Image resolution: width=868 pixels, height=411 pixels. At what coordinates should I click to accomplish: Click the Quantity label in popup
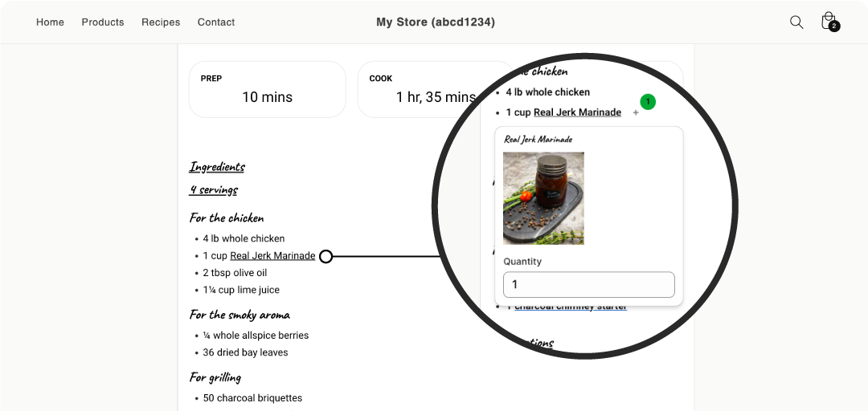522,262
